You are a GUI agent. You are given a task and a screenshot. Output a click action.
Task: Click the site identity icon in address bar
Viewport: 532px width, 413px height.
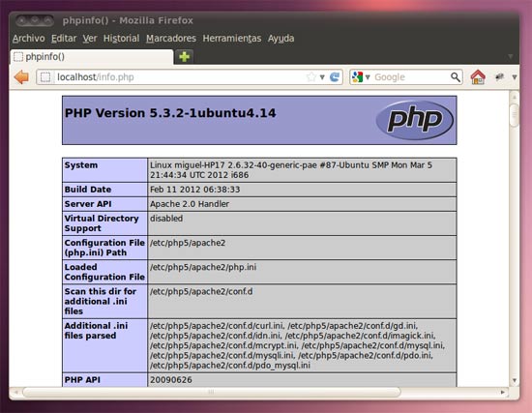click(x=45, y=77)
